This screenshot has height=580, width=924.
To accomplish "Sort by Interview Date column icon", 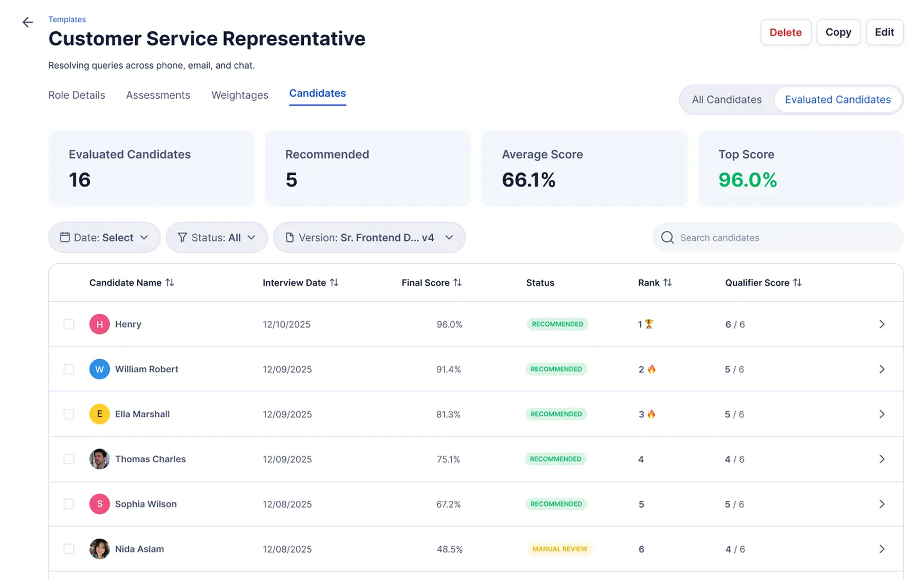I will (334, 283).
